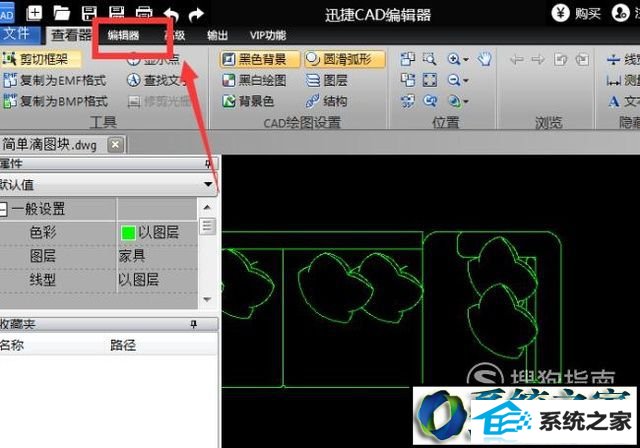Viewport: 640px width, 448px height.
Task: Click the yen 购买 purchase icon
Action: [x=560, y=13]
